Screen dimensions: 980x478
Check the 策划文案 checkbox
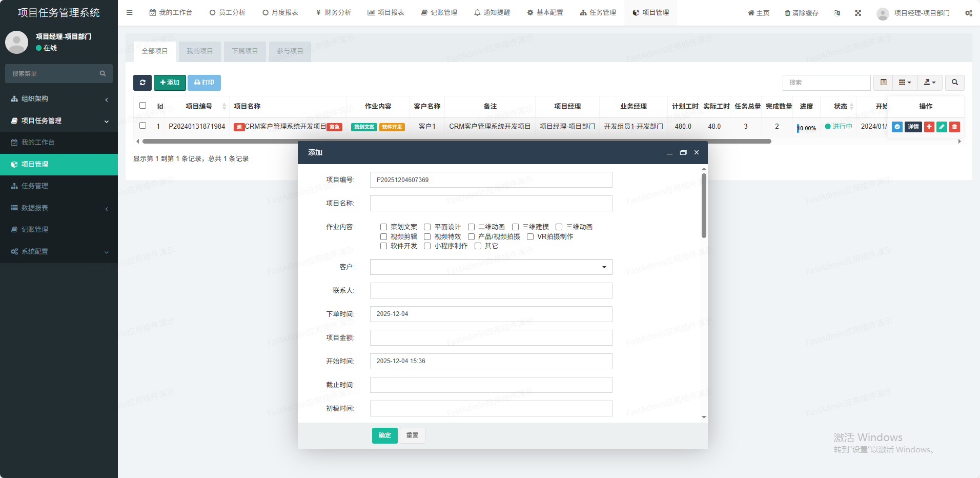pyautogui.click(x=383, y=227)
